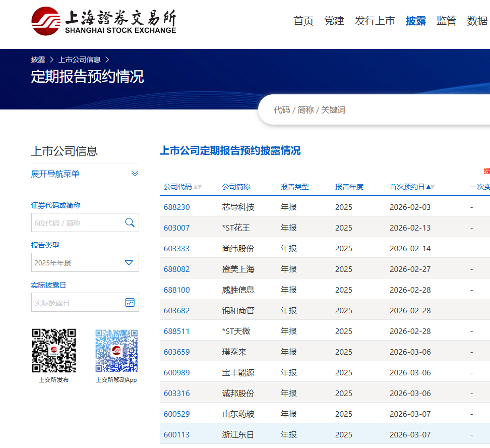The width and height of the screenshot is (490, 448).
Task: Expand the 展开导航菜单 chevron
Action: click(x=135, y=174)
